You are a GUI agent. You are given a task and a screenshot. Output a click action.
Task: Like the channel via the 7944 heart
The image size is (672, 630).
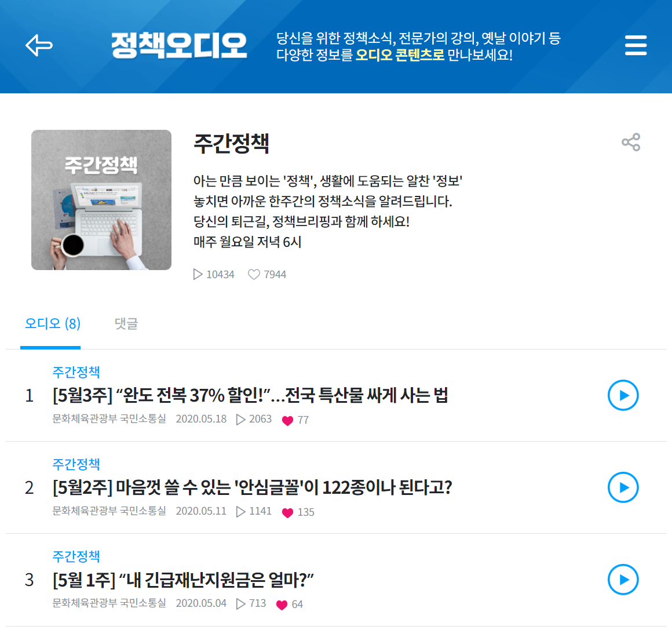pos(254,274)
